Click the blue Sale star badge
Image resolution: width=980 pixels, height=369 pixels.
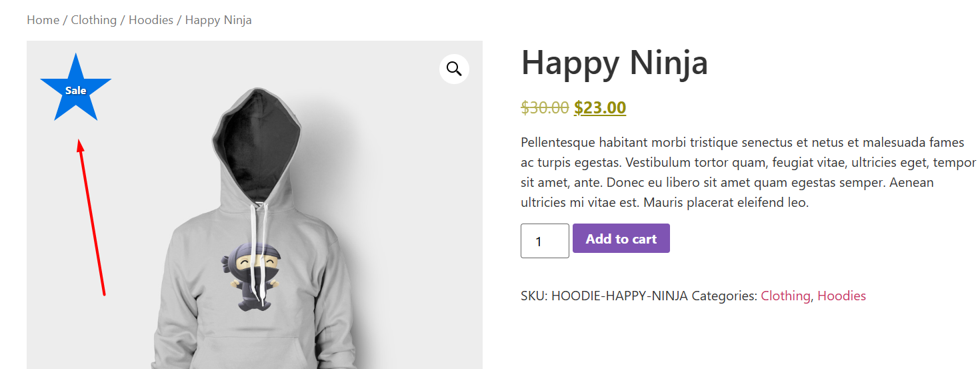tap(75, 90)
